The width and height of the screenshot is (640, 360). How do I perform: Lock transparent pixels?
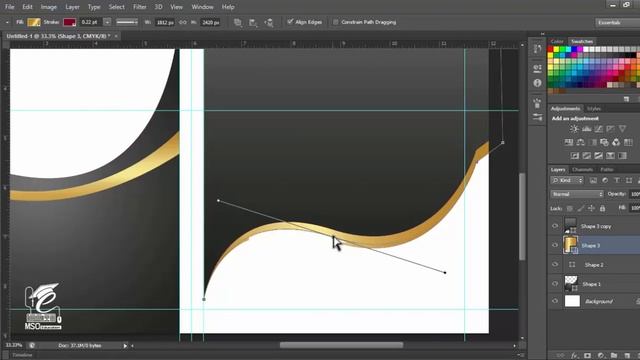click(x=569, y=208)
